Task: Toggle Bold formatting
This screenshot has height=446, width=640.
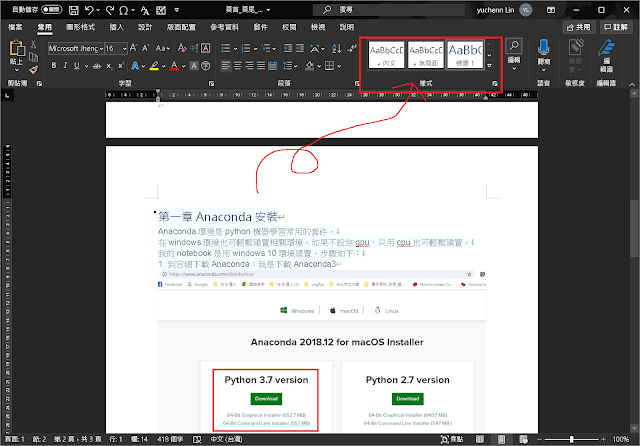Action: tap(53, 66)
